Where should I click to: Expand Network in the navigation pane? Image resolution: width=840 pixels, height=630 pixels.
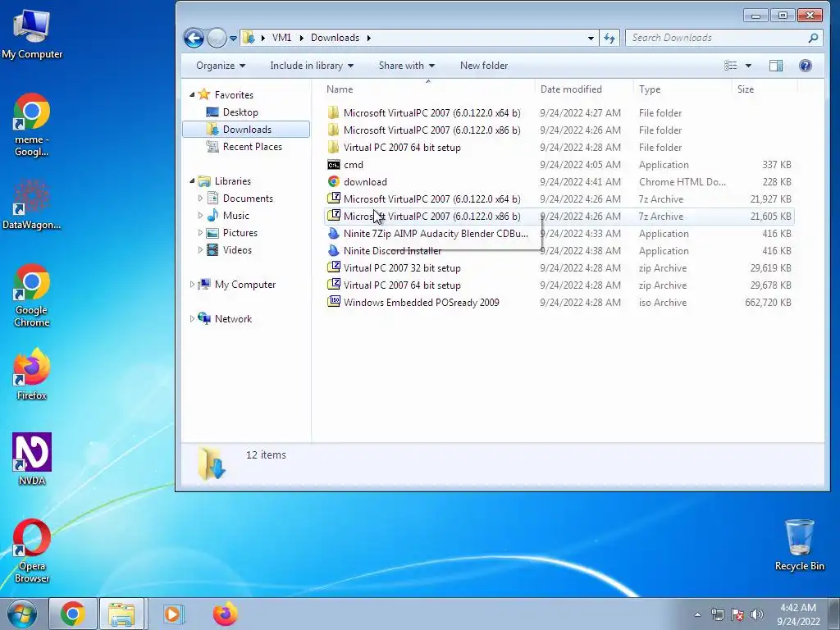[x=192, y=319]
